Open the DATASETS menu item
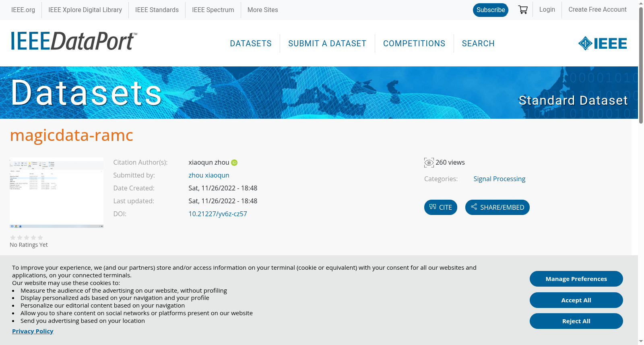The width and height of the screenshot is (644, 345). 251,43
